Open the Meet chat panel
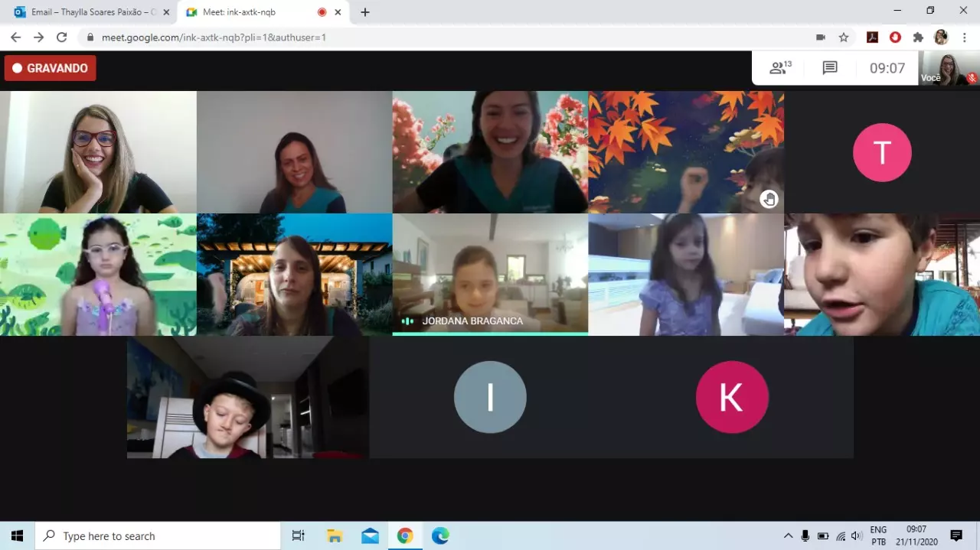This screenshot has height=550, width=980. click(830, 68)
